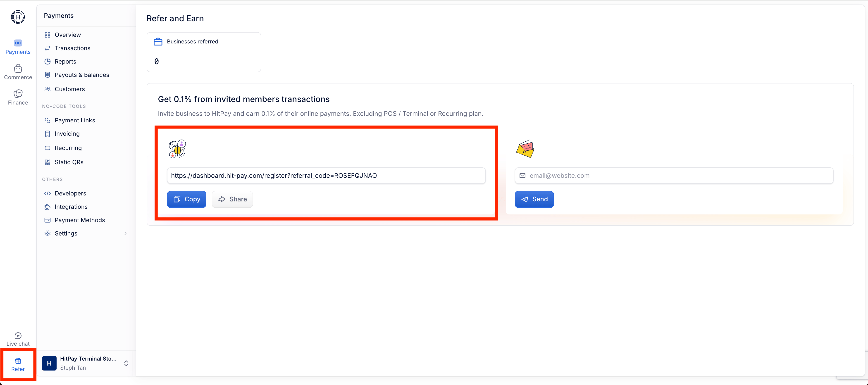Select the HitPay Terminal Sto... business name
Image resolution: width=868 pixels, height=385 pixels.
(x=88, y=359)
